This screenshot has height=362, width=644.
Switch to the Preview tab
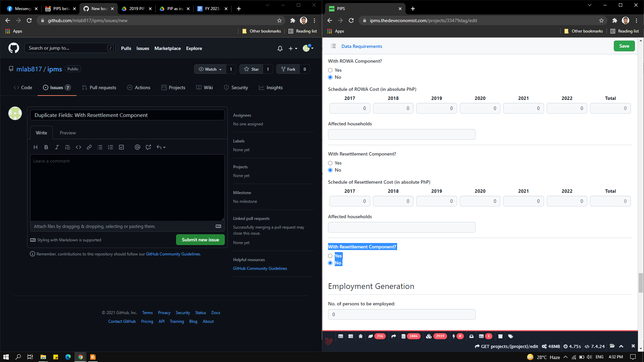pyautogui.click(x=67, y=132)
